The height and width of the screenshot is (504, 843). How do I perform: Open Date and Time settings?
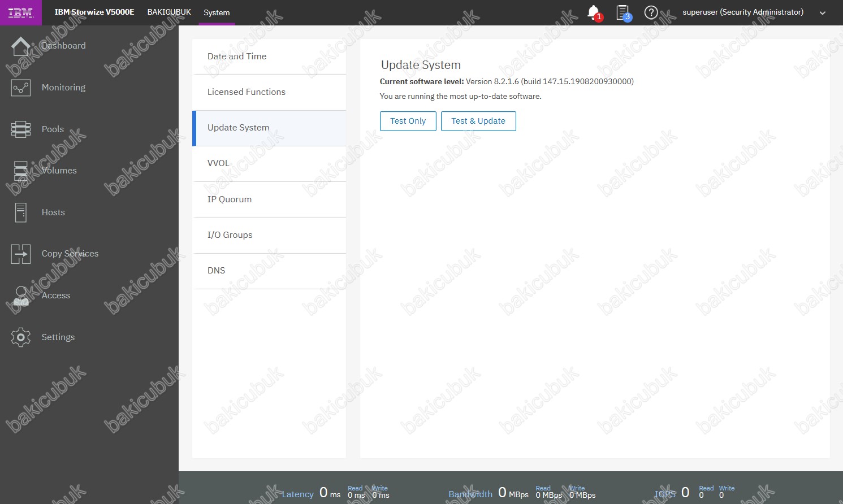(x=269, y=57)
